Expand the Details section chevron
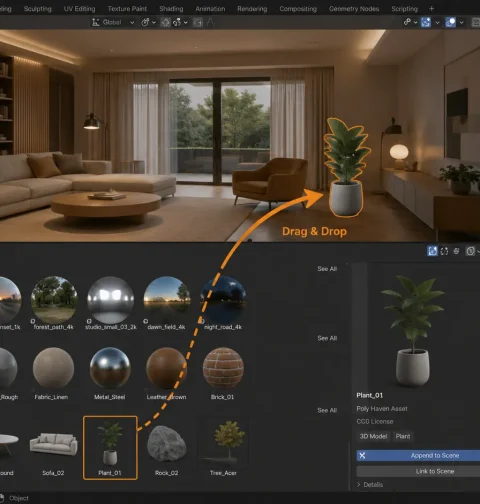 (359, 485)
